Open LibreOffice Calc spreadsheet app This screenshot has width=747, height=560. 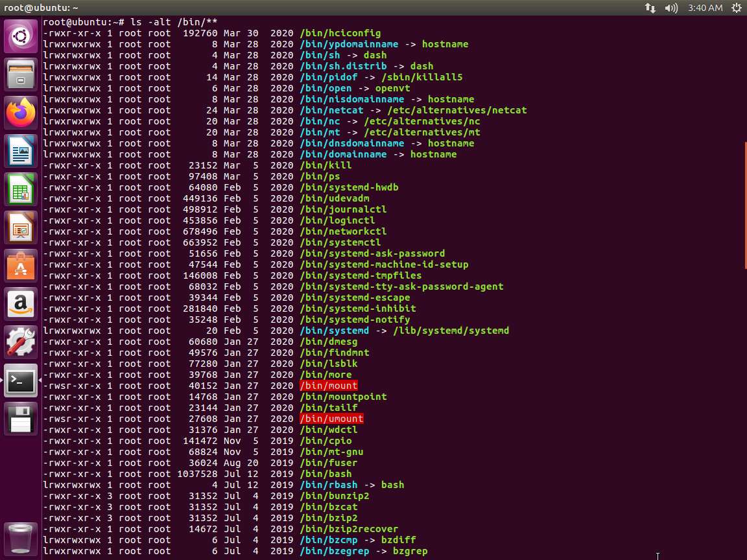[x=21, y=190]
